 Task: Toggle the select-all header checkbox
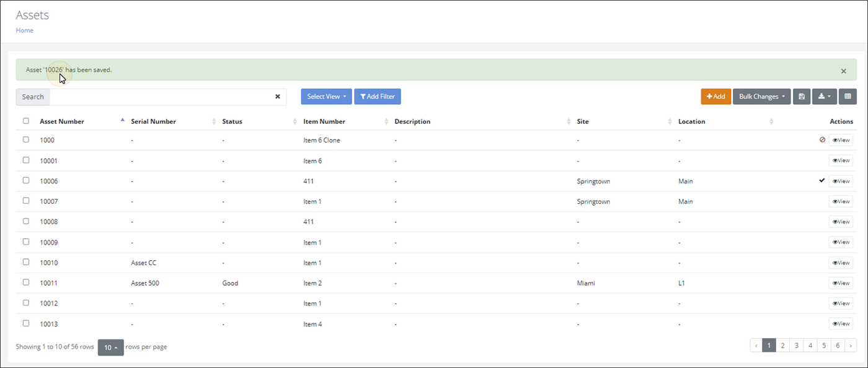[x=26, y=121]
